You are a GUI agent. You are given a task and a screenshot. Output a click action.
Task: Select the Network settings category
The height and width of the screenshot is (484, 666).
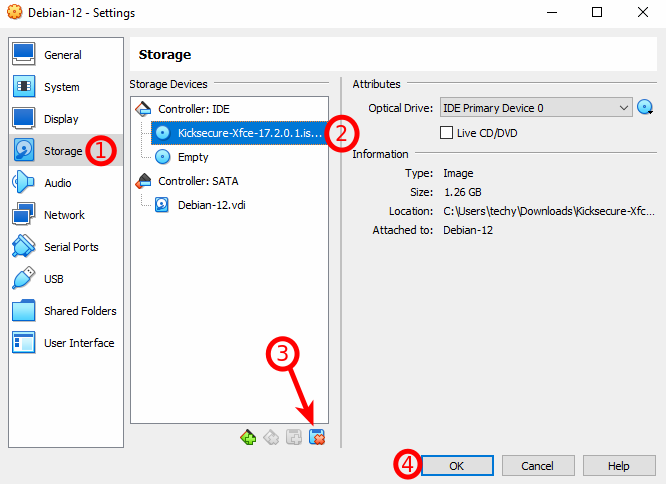click(64, 215)
